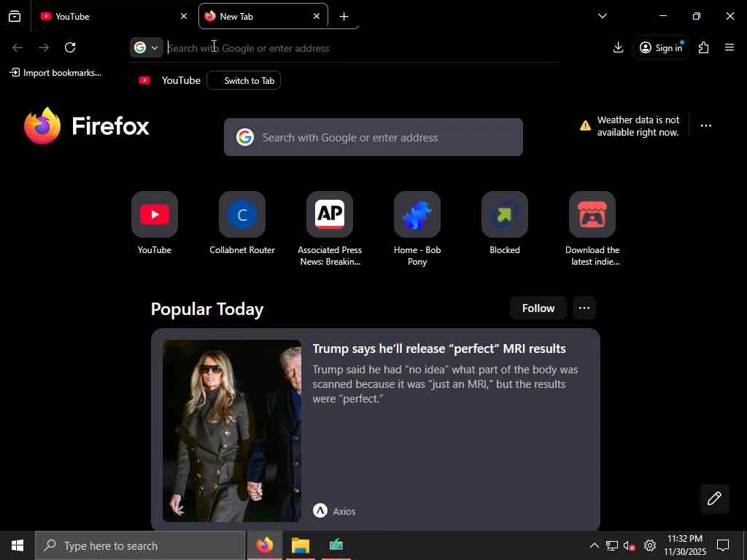This screenshot has height=560, width=747.
Task: Open the Extensions puzzle icon
Action: click(704, 47)
